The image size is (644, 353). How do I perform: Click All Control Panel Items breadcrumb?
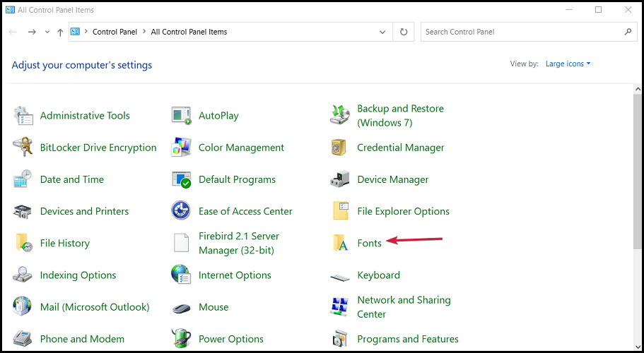(189, 32)
